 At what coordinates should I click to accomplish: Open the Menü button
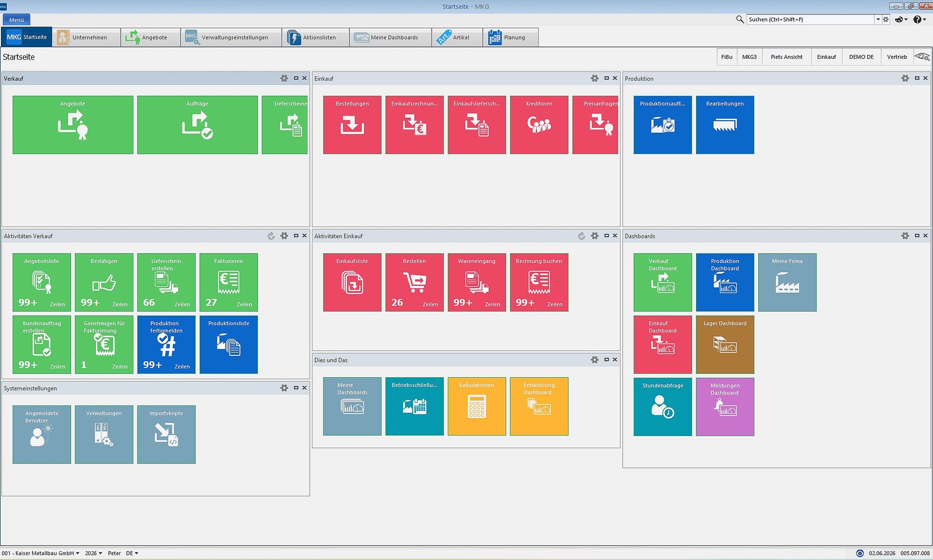click(16, 20)
